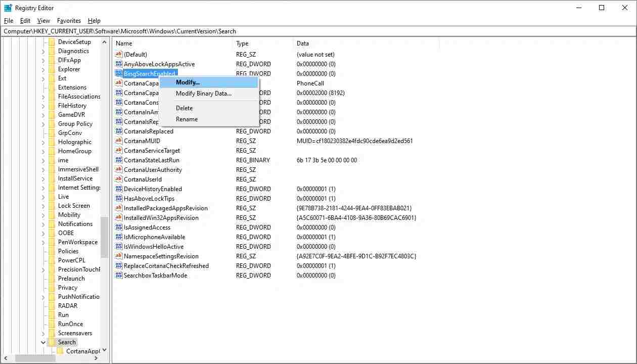Screen dimensions: 637x364
Task: Click the icon beside IsAssignedAccess
Action: pyautogui.click(x=119, y=227)
